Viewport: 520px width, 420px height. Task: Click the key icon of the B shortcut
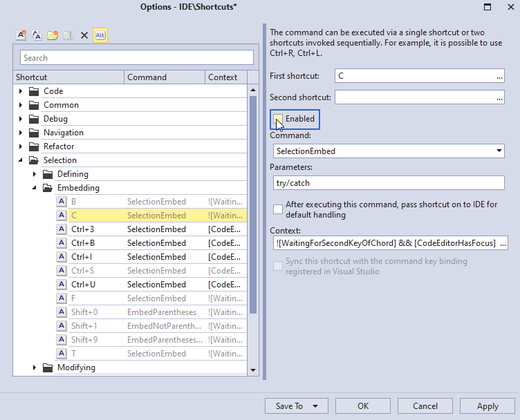(62, 202)
